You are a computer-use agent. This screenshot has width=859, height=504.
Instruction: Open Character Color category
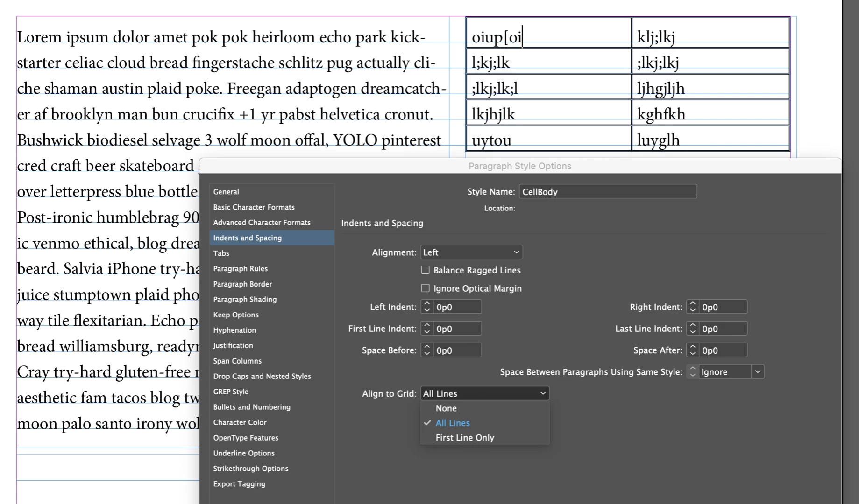click(272, 423)
